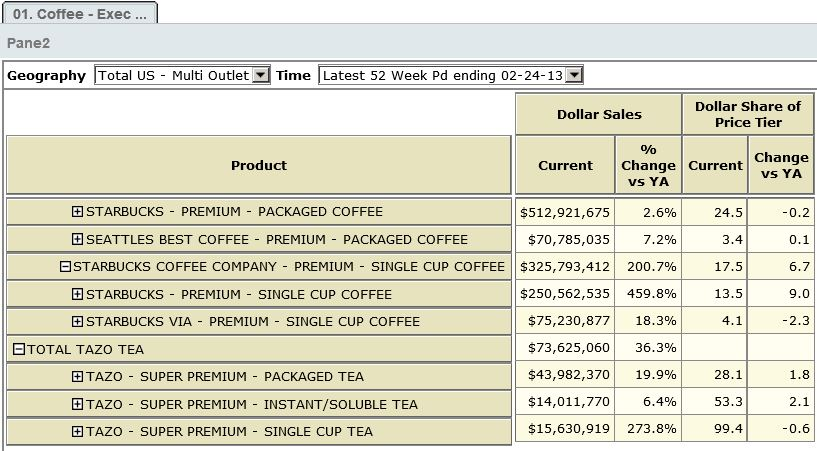Click the % Change vs YA column header
Viewport: 817px width, 451px height.
pos(648,165)
